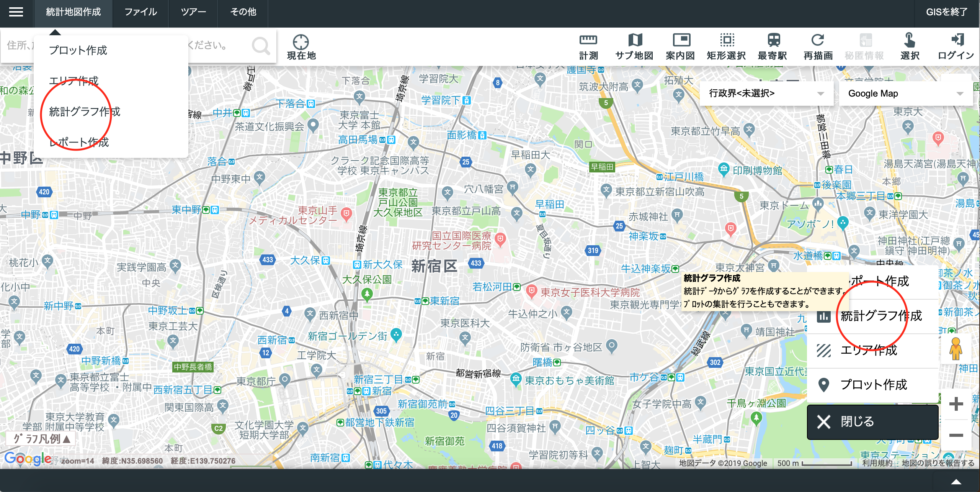This screenshot has width=980, height=492.
Task: Click the 東京ドーム map label
Action: click(784, 206)
